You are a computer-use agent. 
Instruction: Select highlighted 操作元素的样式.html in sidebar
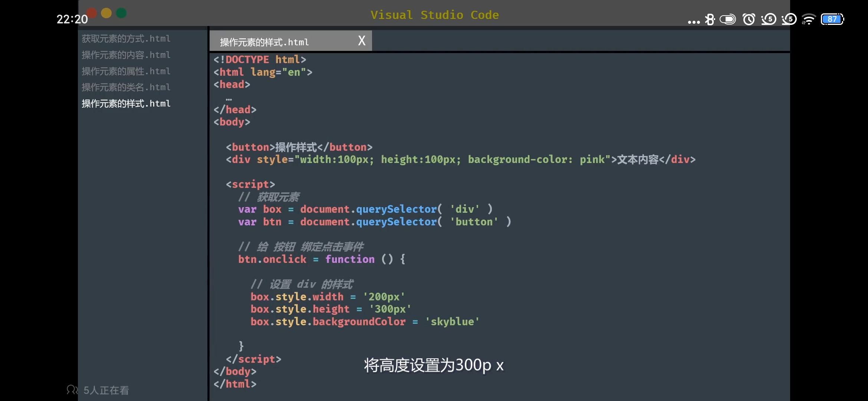126,104
